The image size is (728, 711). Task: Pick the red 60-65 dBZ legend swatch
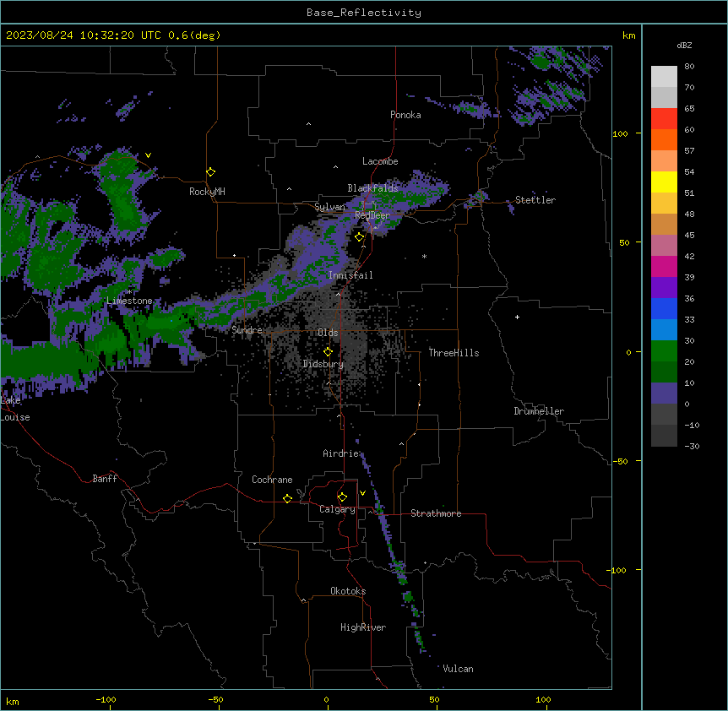coord(664,118)
